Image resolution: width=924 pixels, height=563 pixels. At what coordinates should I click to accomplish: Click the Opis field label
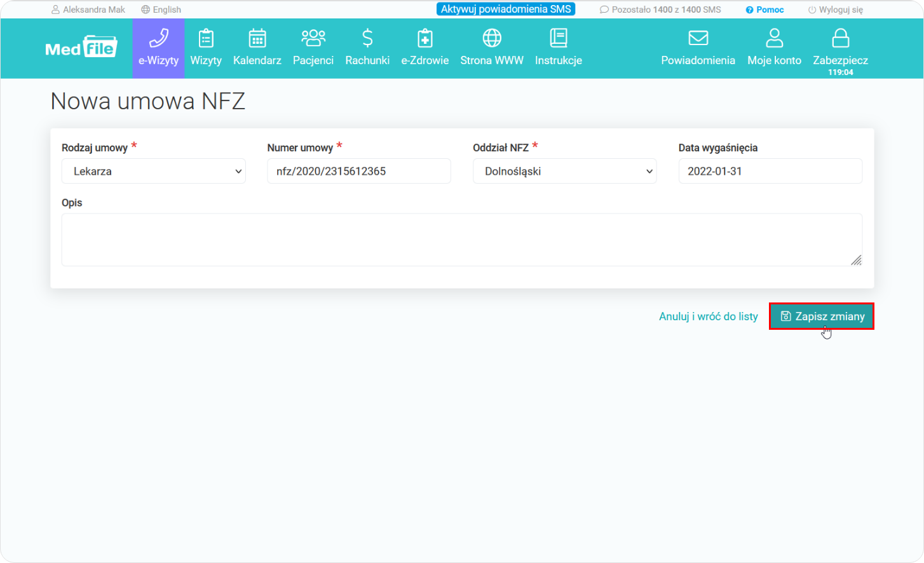tap(72, 203)
